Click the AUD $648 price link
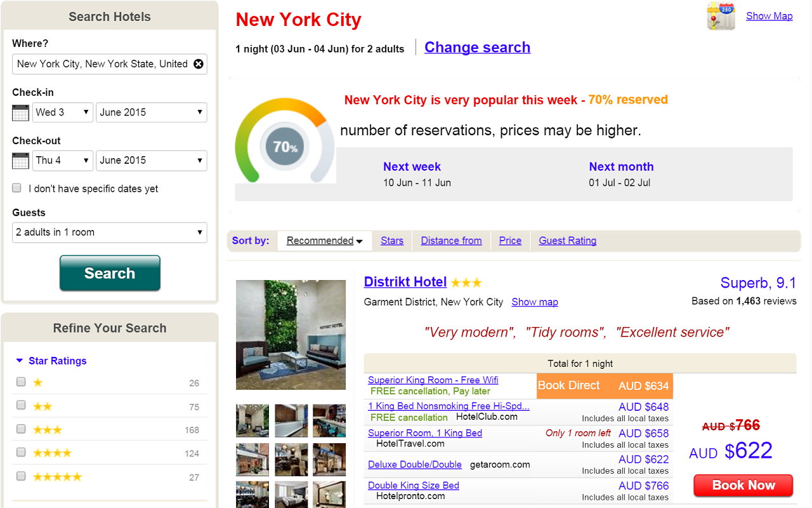 pyautogui.click(x=643, y=407)
